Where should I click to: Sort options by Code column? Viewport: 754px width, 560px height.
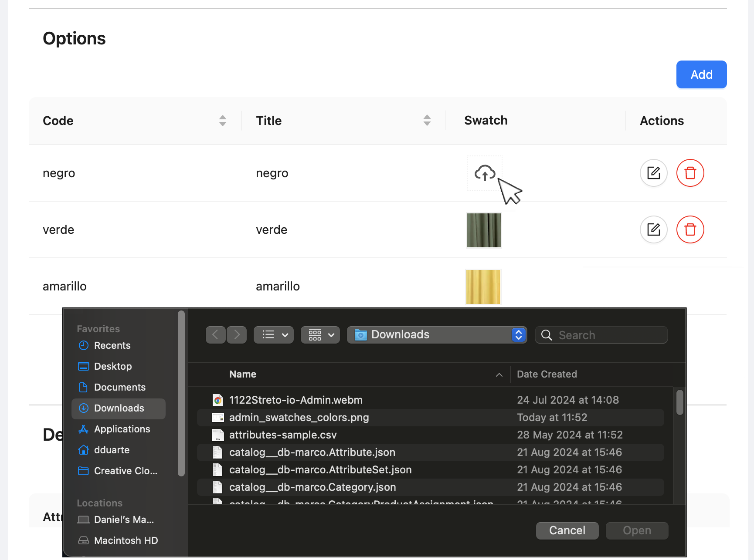click(x=222, y=121)
